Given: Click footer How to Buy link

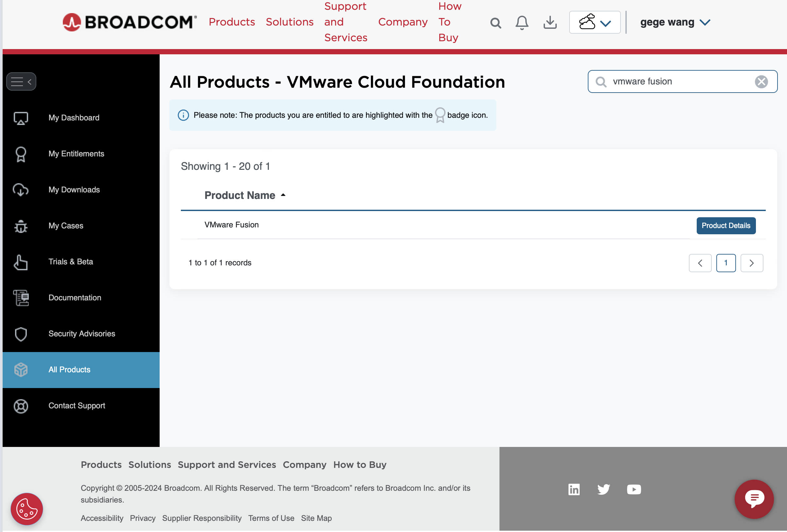Looking at the screenshot, I should click(359, 465).
